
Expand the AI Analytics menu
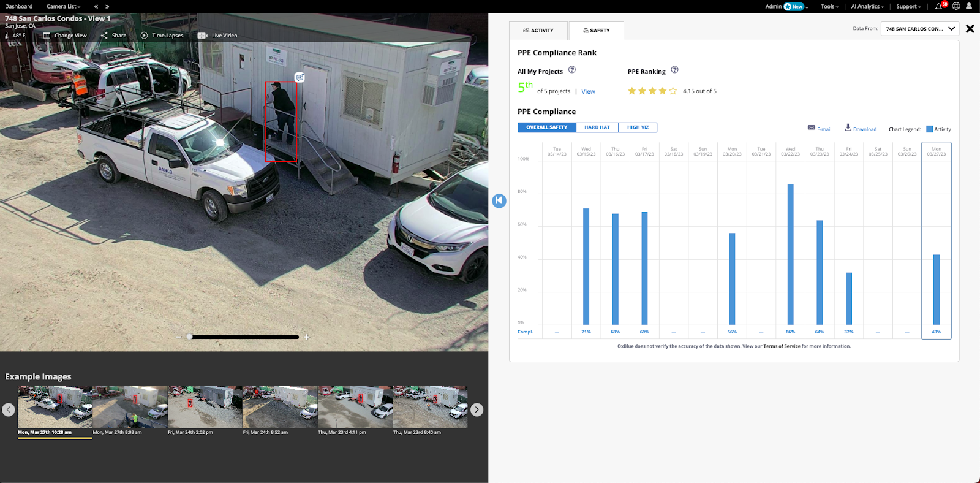[867, 7]
